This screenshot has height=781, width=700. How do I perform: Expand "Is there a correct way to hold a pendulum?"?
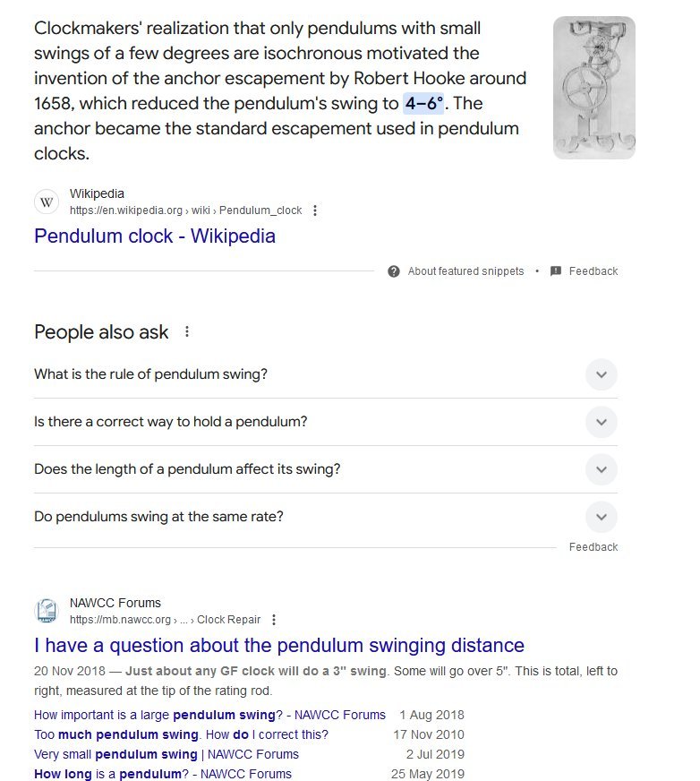pyautogui.click(x=602, y=422)
